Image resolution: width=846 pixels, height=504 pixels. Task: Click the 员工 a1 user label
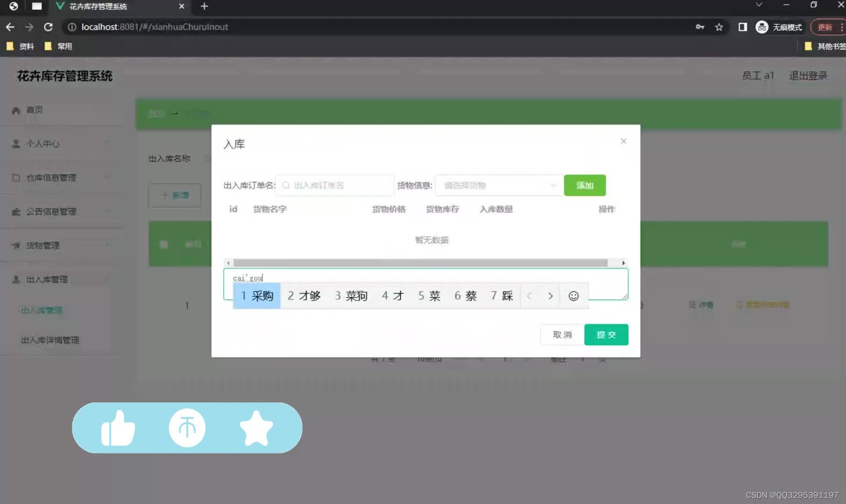click(758, 76)
